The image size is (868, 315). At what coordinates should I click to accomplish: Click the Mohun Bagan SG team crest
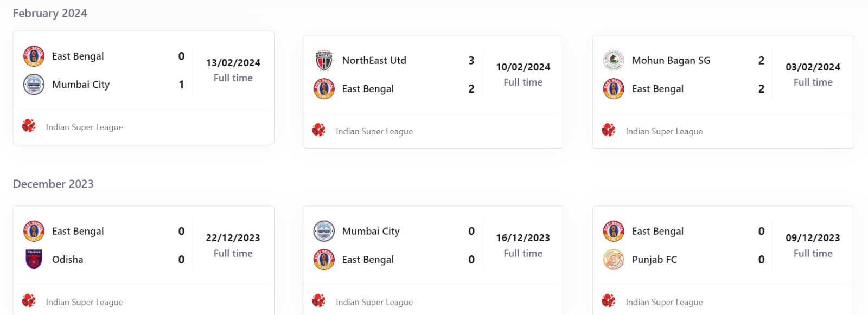[614, 61]
